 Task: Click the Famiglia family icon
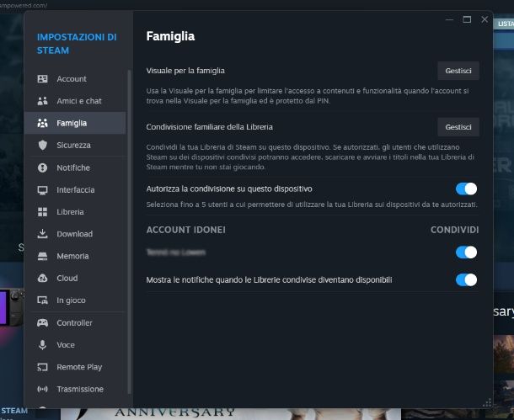(x=42, y=123)
